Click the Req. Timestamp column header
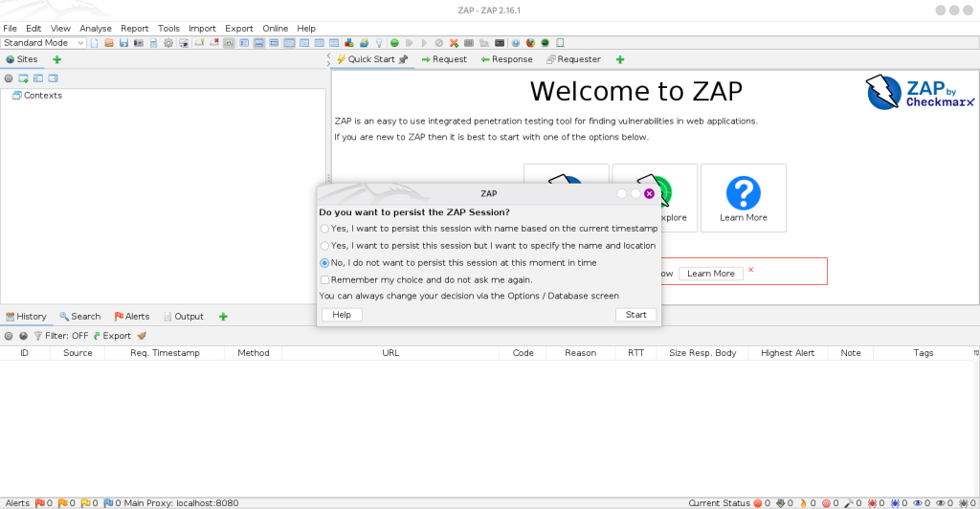The image size is (980, 509). tap(165, 353)
